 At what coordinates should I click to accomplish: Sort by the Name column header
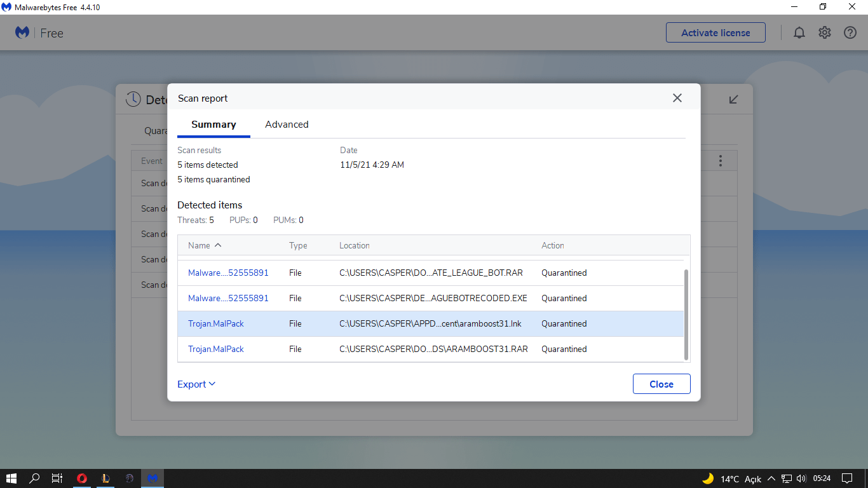(x=205, y=245)
